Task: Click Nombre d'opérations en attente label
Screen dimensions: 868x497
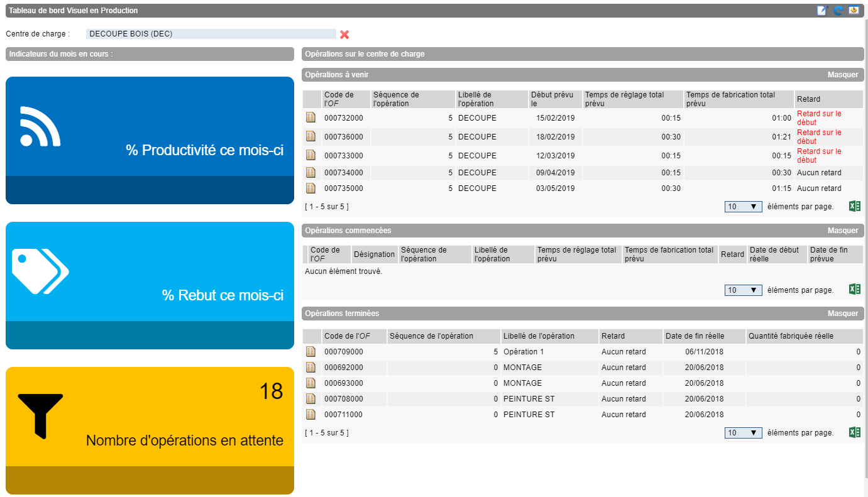Action: (185, 440)
